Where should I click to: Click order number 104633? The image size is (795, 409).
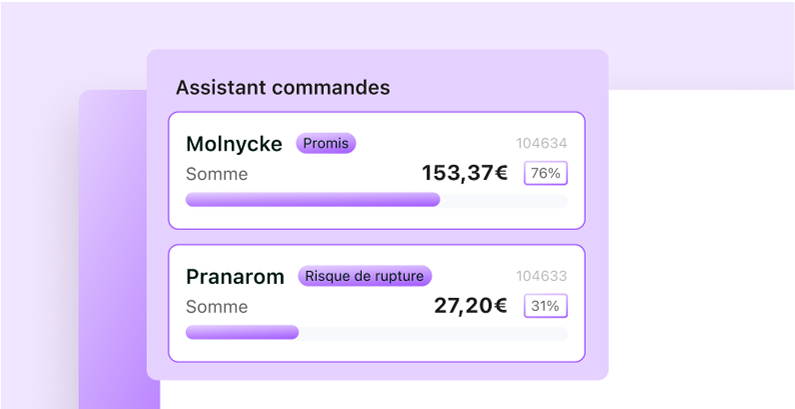click(541, 276)
